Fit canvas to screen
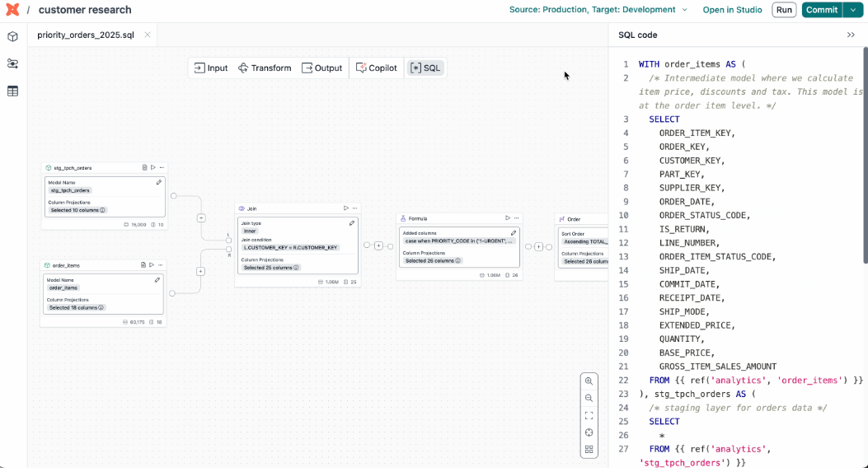 tap(589, 415)
